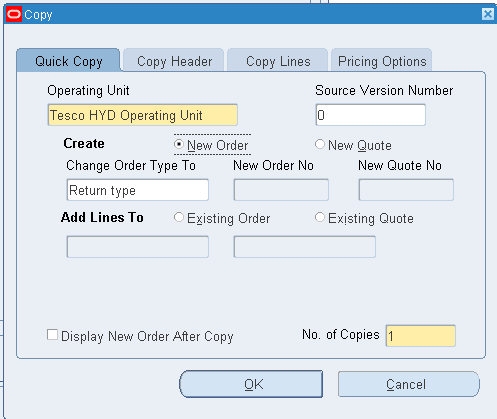
Task: Close the Copy dialog window
Action: [x=488, y=14]
